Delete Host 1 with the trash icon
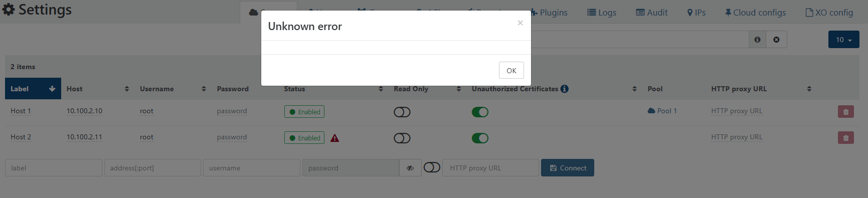This screenshot has height=198, width=868. coord(845,112)
